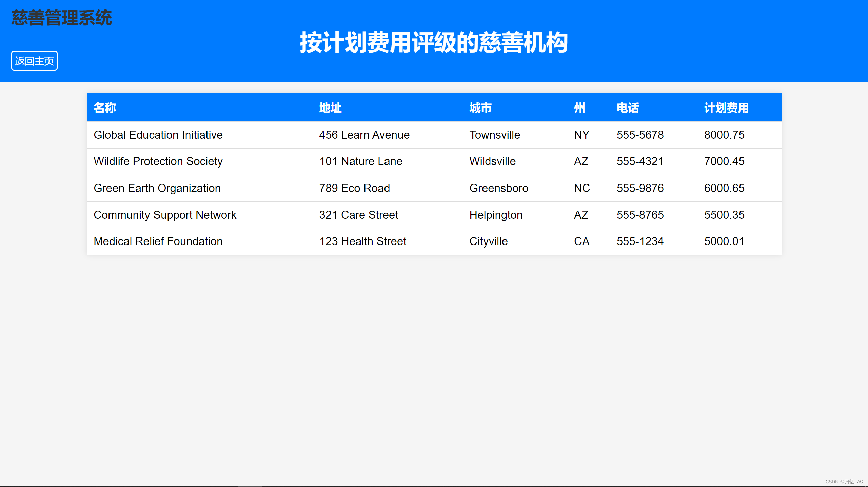Select phone number 555-5678

640,135
